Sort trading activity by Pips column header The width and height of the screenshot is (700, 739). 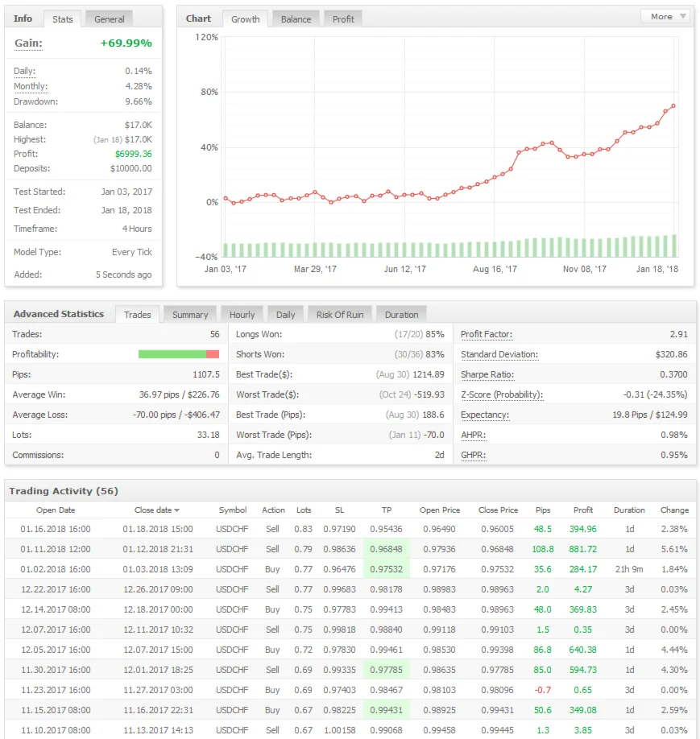pyautogui.click(x=543, y=510)
